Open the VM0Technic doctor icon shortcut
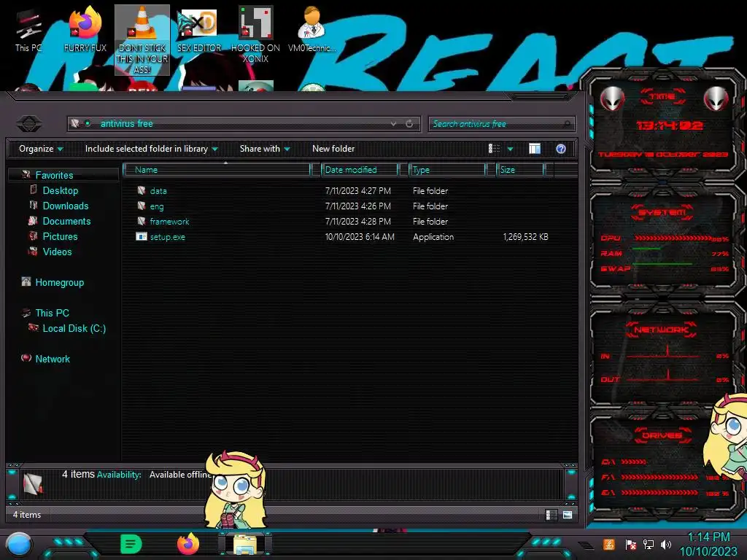This screenshot has width=747, height=560. point(311,31)
